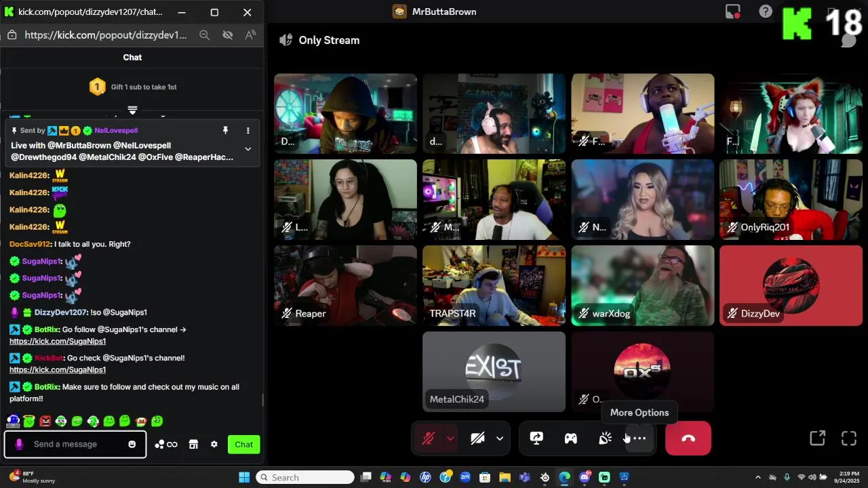Open the channel points infinity icon
This screenshot has width=868, height=488.
point(166,445)
